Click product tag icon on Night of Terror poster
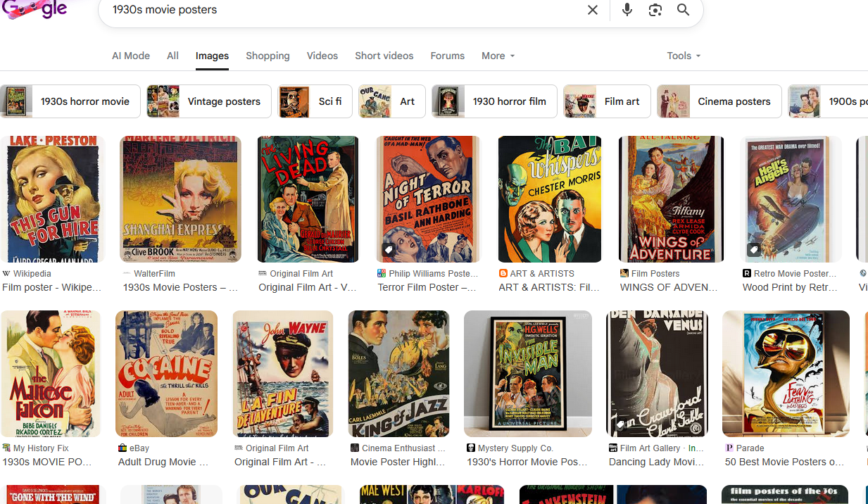The image size is (868, 504). (x=388, y=250)
